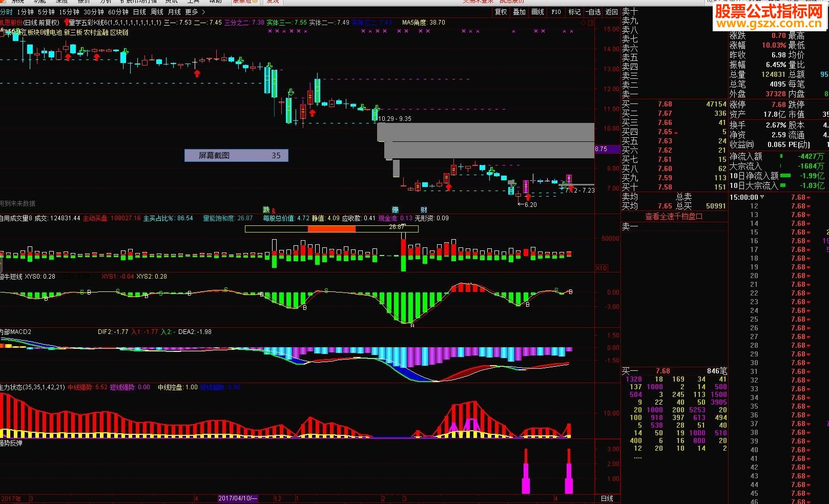Switch chart to 周线 weekly period
Image resolution: width=829 pixels, height=504 pixels.
point(157,12)
